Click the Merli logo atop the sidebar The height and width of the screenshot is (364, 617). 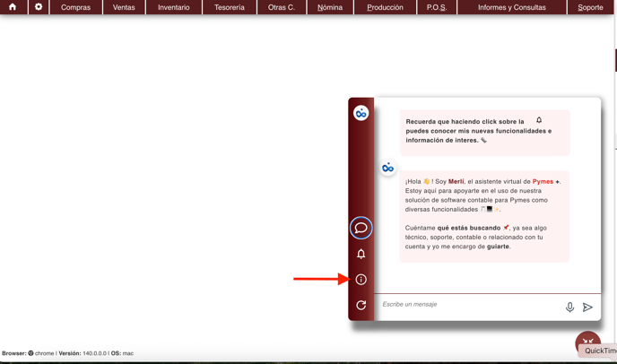pyautogui.click(x=361, y=113)
